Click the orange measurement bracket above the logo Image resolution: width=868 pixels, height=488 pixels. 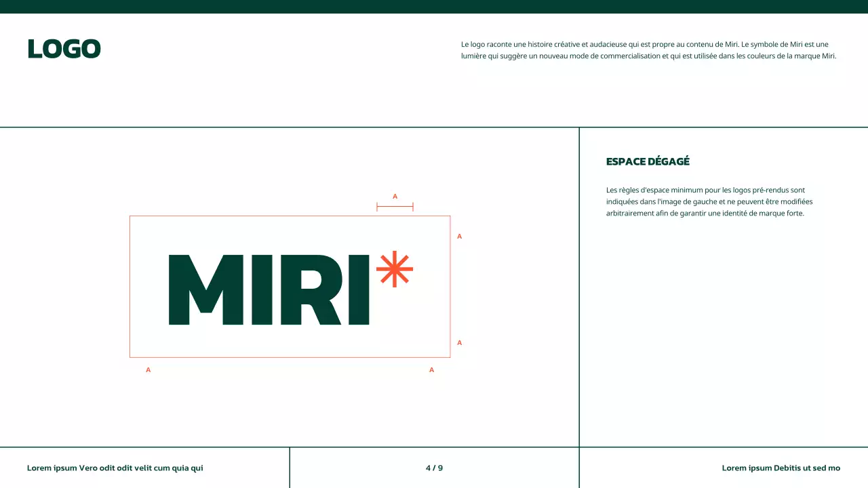click(395, 206)
